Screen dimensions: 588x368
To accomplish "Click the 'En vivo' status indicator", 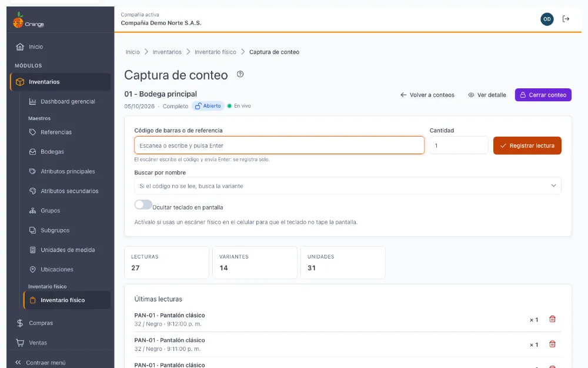I will point(239,106).
